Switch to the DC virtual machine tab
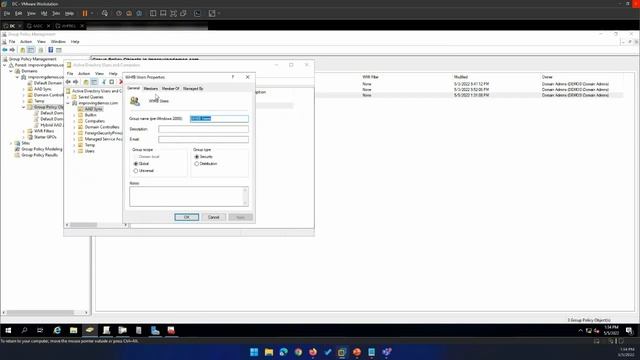The image size is (640, 360). tap(12, 26)
